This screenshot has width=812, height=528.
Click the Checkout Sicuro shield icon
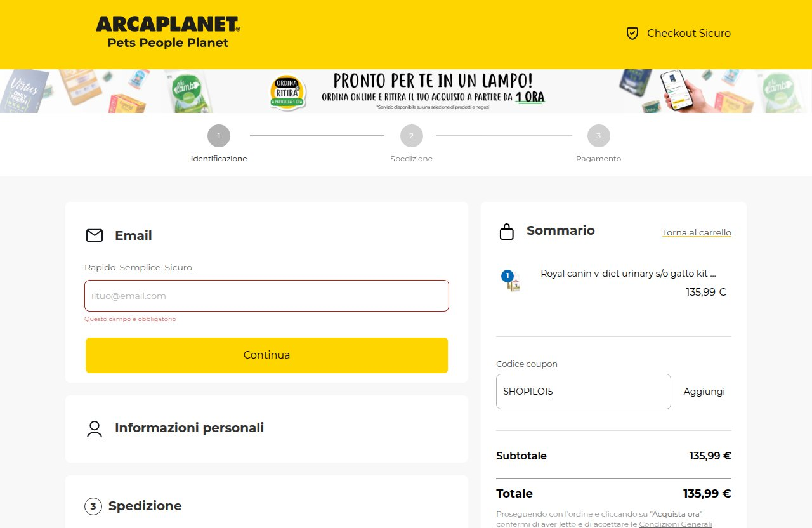632,34
